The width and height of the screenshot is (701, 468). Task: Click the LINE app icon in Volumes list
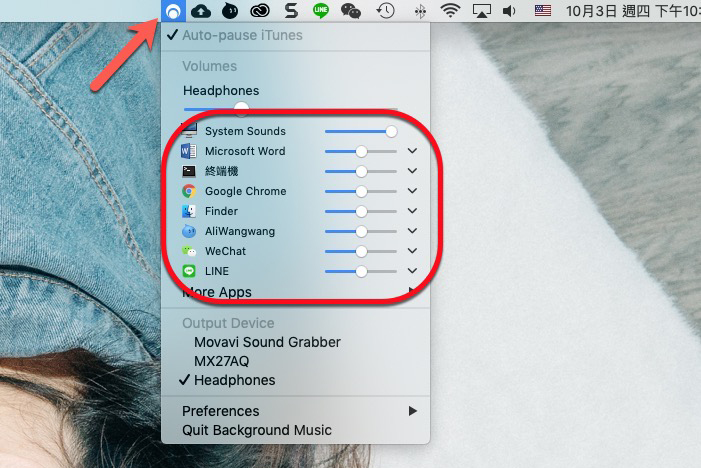tap(189, 271)
